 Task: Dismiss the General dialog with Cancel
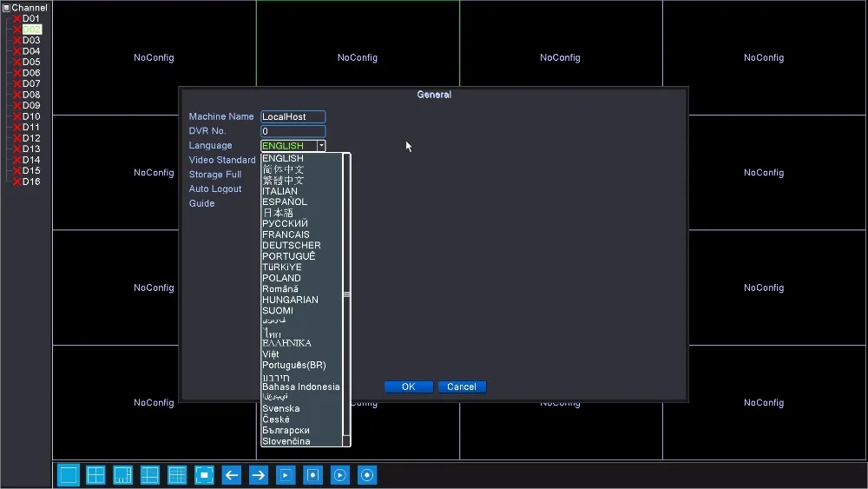coord(462,387)
